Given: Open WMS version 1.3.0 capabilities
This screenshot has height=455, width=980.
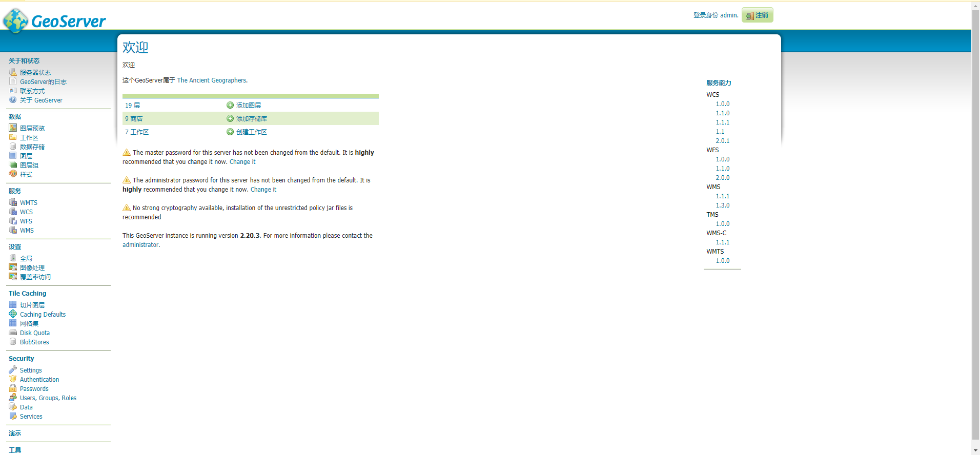Looking at the screenshot, I should [x=723, y=205].
